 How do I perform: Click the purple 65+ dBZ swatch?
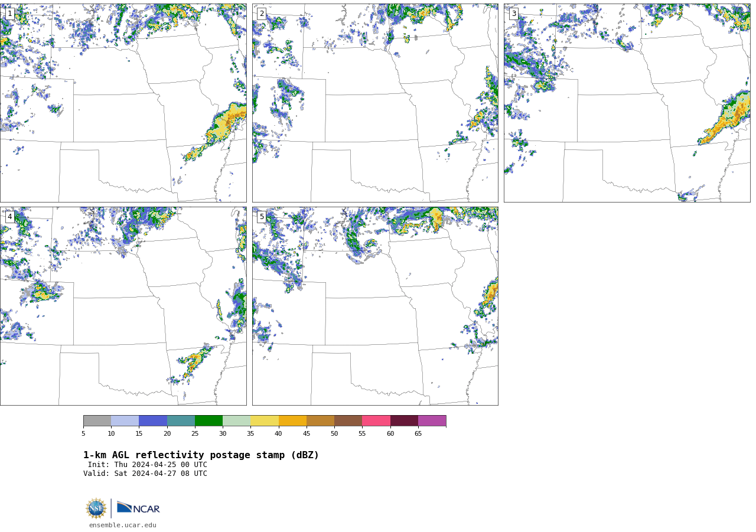432,420
